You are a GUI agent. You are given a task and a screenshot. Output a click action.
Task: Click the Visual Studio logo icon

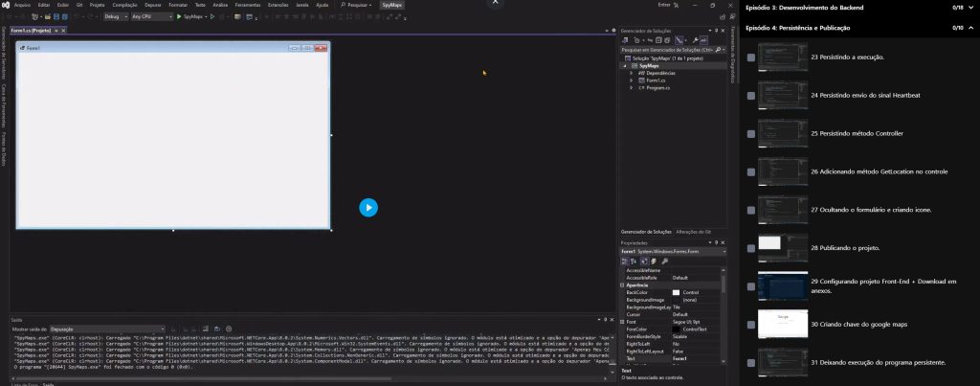click(x=5, y=5)
